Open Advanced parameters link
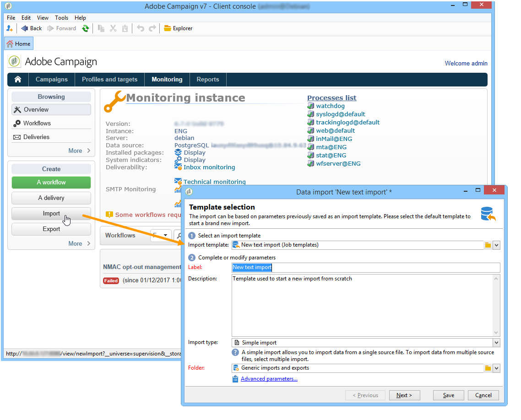521x420 pixels. coord(269,379)
